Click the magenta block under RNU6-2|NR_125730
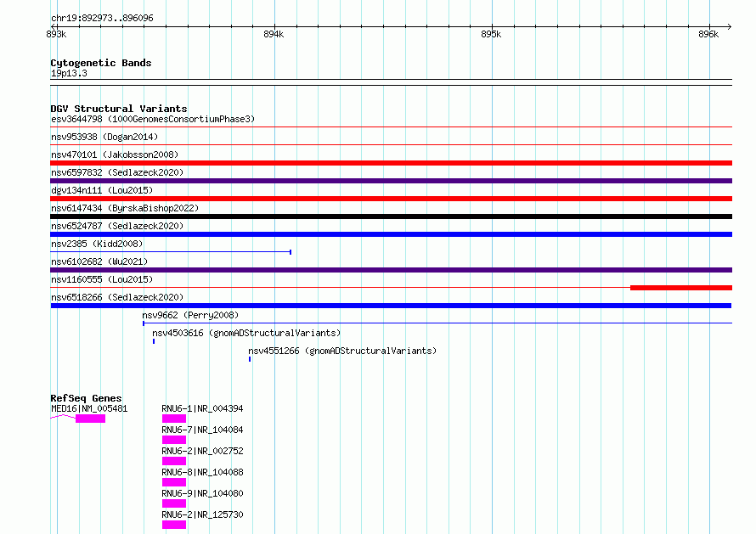Image resolution: width=756 pixels, height=534 pixels. point(174,525)
